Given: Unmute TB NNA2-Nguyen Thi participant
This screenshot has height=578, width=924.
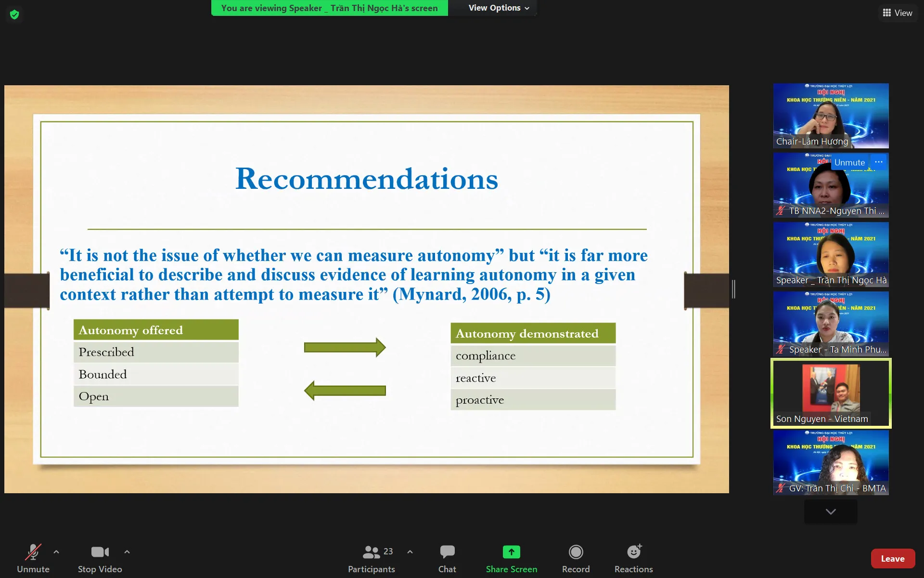Looking at the screenshot, I should [849, 162].
